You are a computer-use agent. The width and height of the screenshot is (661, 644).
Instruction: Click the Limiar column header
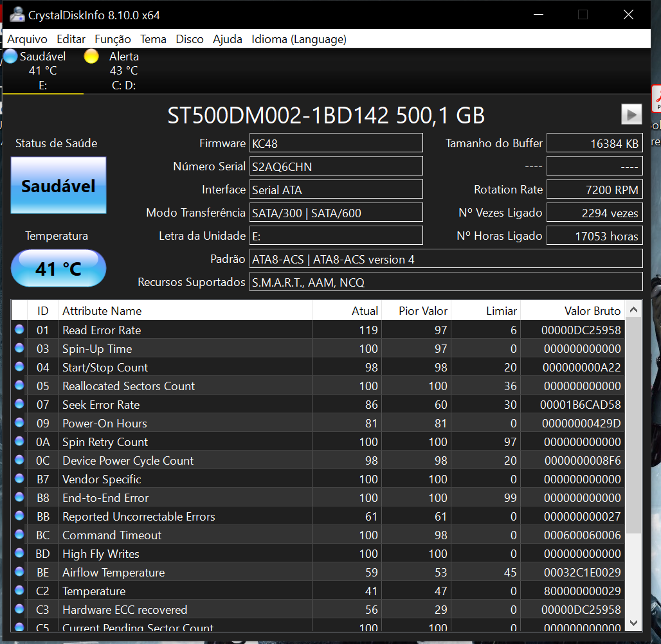point(486,310)
